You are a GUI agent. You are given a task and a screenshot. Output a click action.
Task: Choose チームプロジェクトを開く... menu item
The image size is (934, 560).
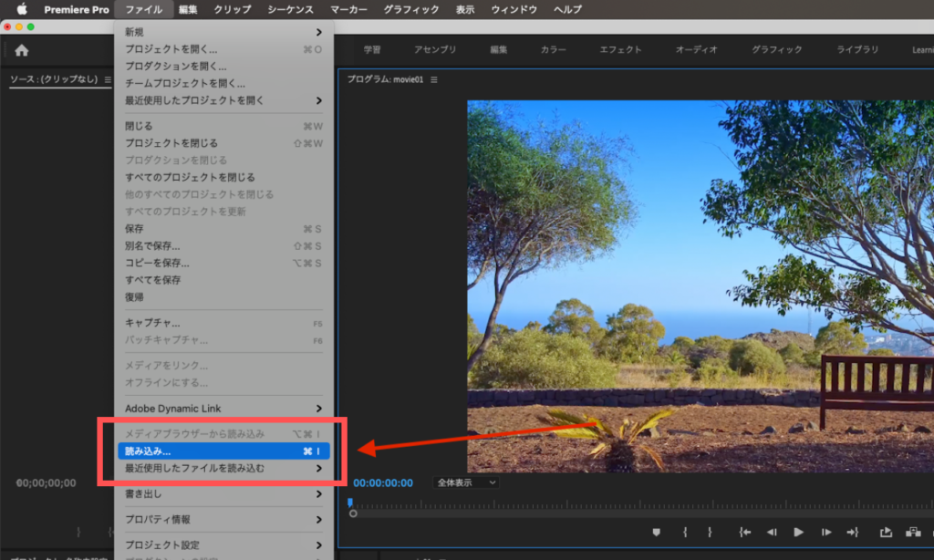click(x=223, y=83)
